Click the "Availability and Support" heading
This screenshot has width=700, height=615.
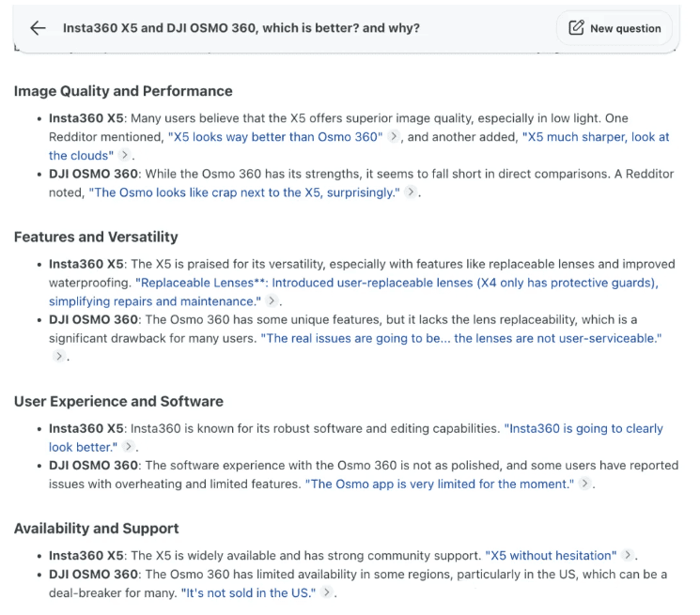point(97,529)
